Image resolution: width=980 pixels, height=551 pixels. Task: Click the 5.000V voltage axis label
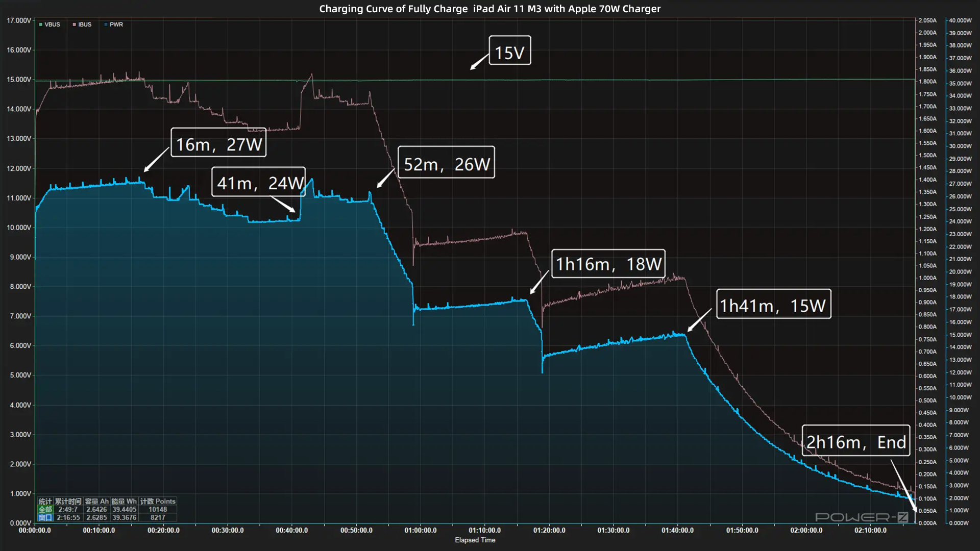click(20, 375)
